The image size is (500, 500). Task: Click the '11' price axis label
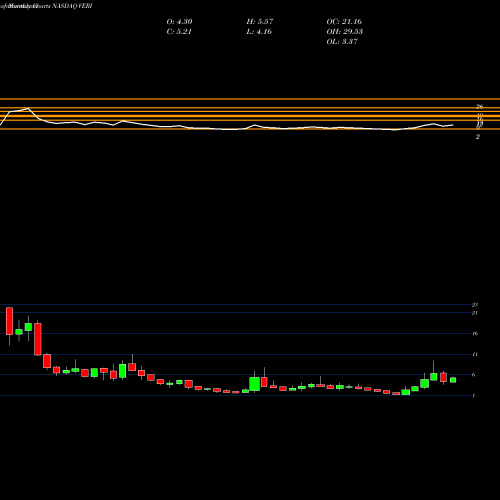(475, 354)
